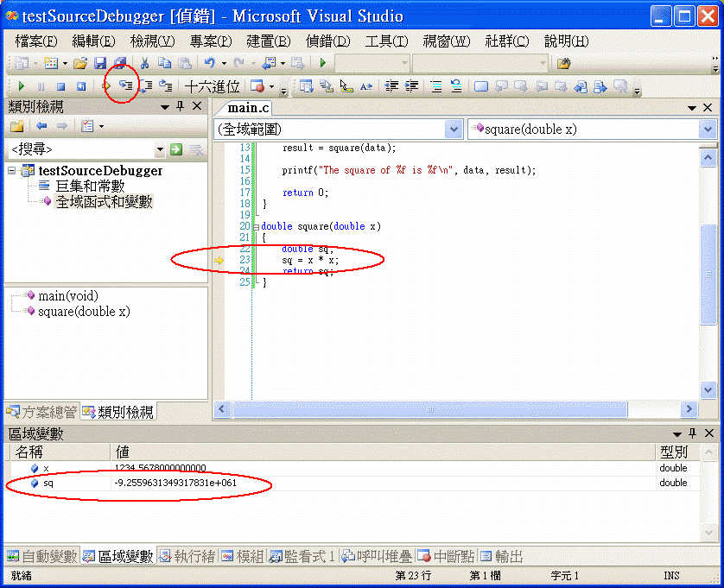
Task: Open the 檔案(F) menu
Action: (x=36, y=41)
